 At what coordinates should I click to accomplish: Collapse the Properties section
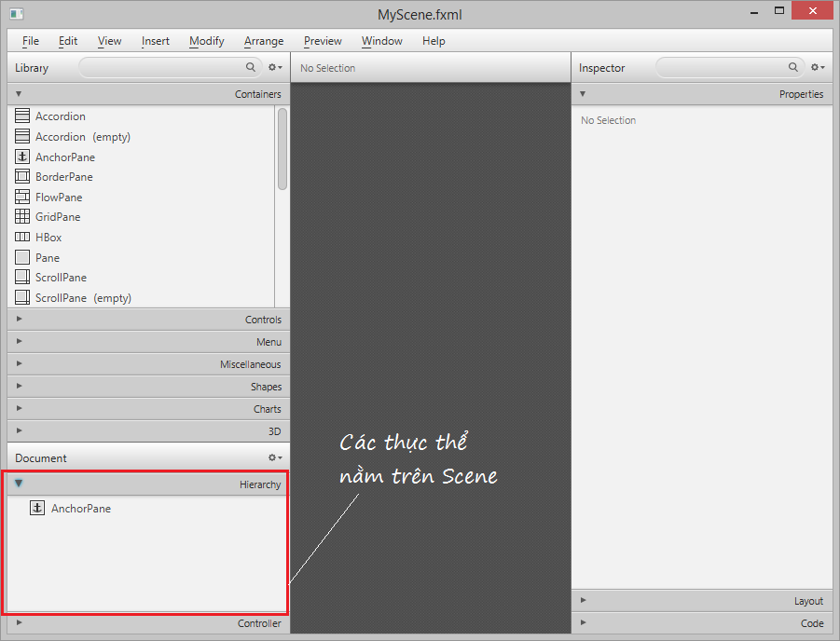583,94
